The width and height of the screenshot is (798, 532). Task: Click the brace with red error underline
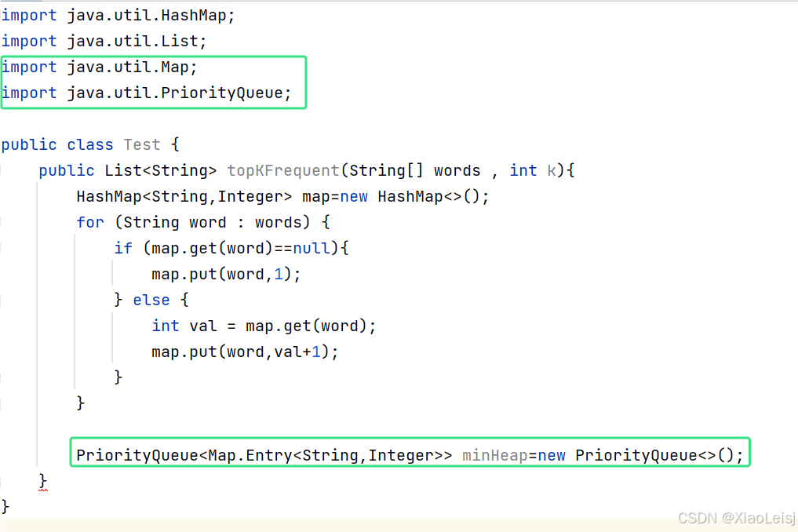pyautogui.click(x=42, y=482)
